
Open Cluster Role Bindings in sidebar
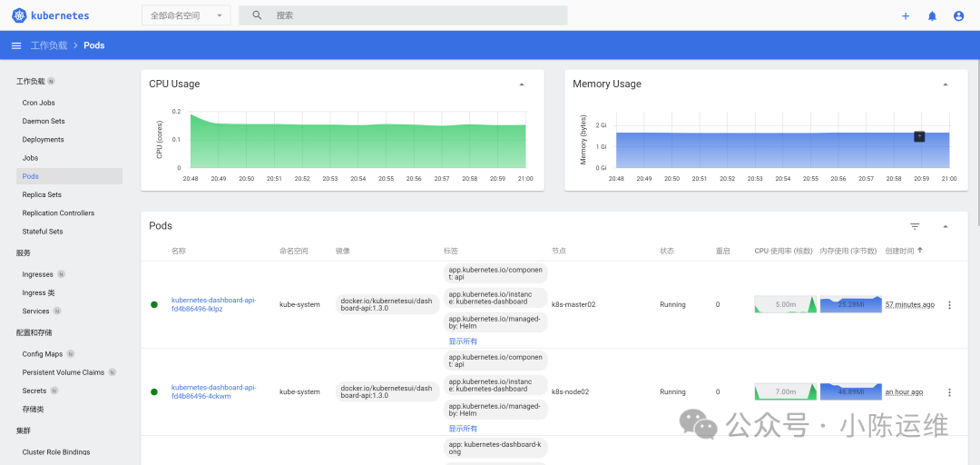[x=56, y=452]
